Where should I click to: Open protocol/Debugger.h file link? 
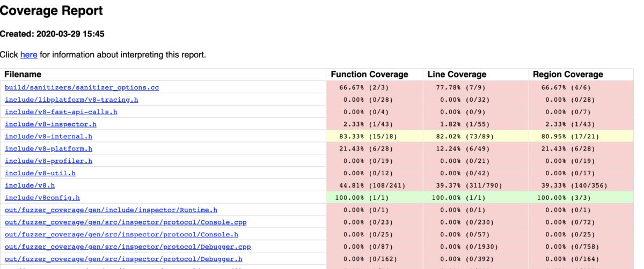pyautogui.click(x=123, y=259)
